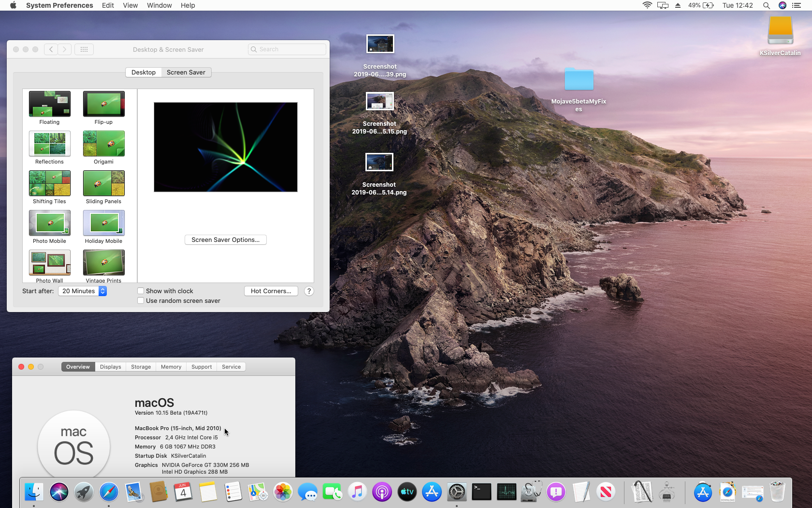Select the Flip-up screen saver

pos(103,108)
